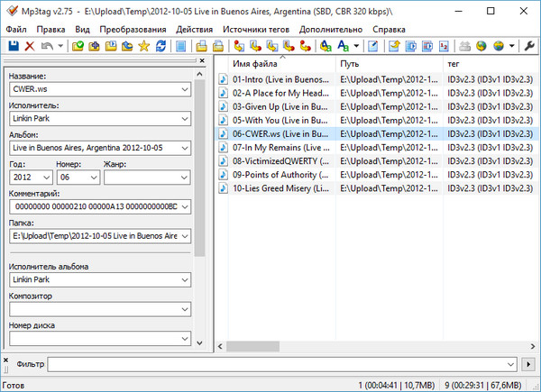Click into the Фильтр input field

pyautogui.click(x=280, y=363)
